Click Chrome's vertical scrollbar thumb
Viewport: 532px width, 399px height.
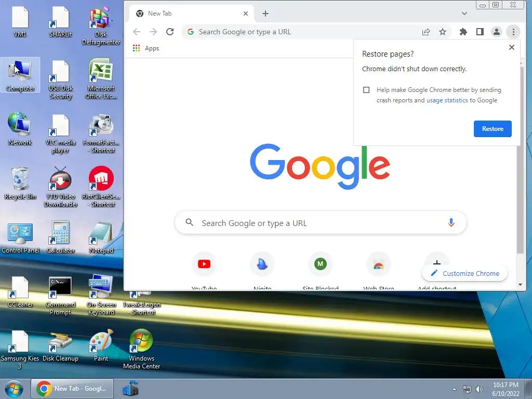520,159
